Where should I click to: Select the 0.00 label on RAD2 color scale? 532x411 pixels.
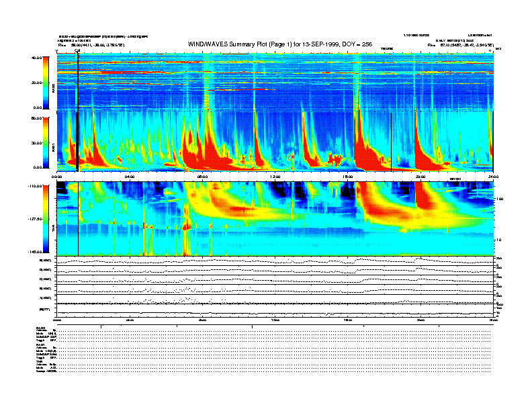38,107
